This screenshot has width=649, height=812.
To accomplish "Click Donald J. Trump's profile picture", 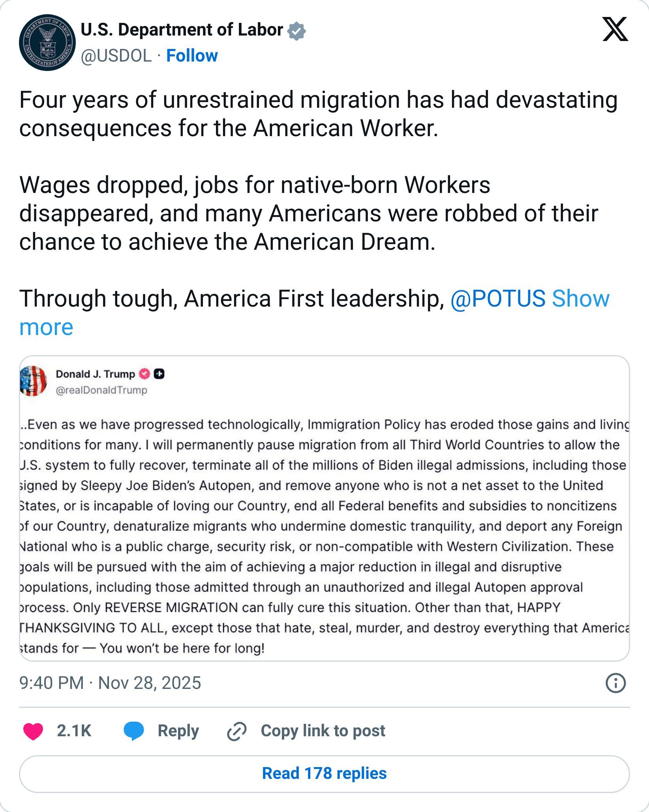I will pyautogui.click(x=34, y=381).
